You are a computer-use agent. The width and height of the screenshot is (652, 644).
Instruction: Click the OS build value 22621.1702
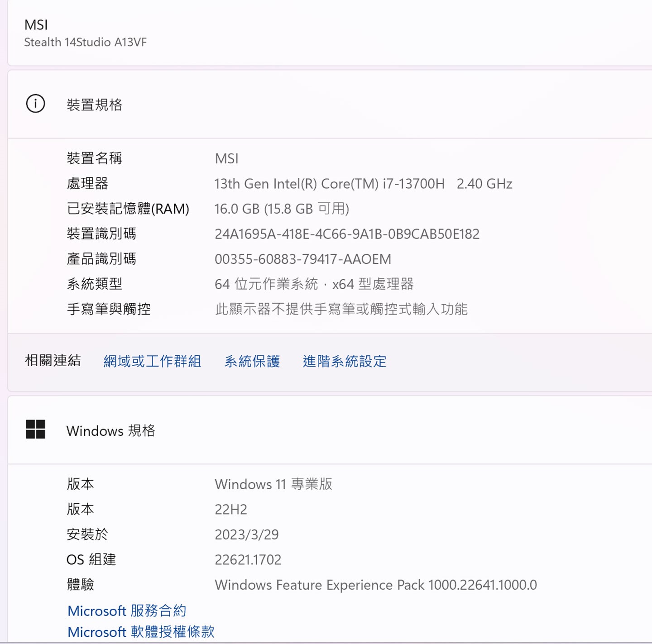coord(248,560)
